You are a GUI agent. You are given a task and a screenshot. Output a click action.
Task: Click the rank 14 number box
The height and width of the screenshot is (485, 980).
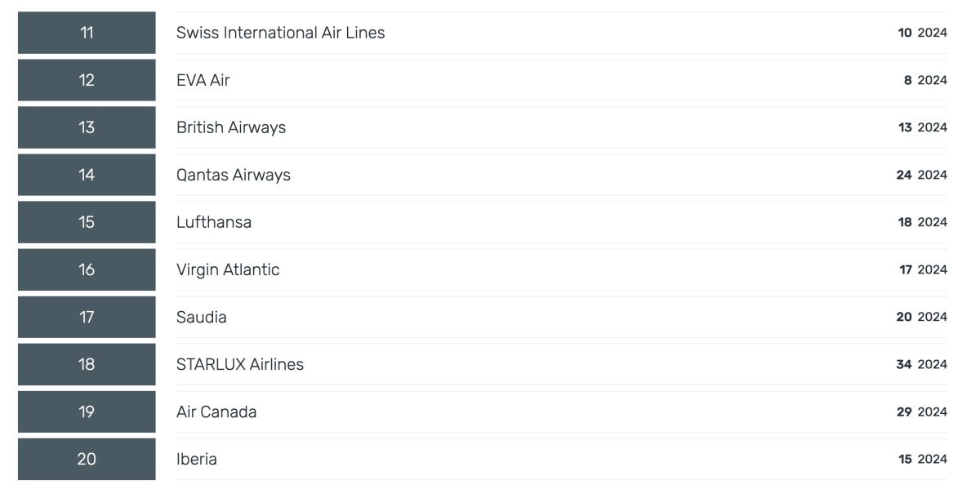87,175
